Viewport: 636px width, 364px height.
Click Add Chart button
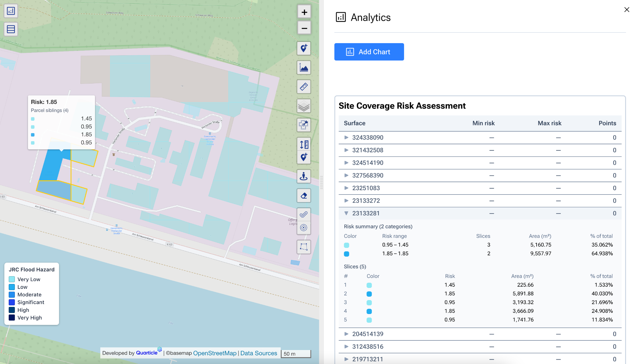369,52
